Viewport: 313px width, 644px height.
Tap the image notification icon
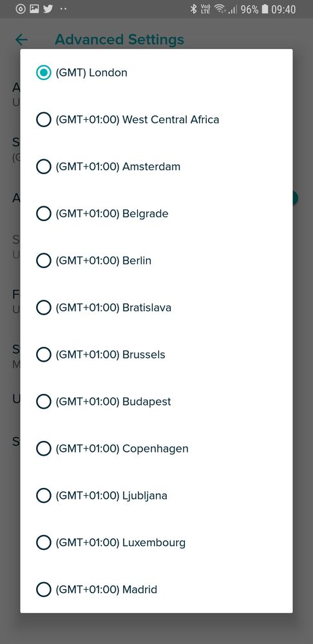click(35, 8)
